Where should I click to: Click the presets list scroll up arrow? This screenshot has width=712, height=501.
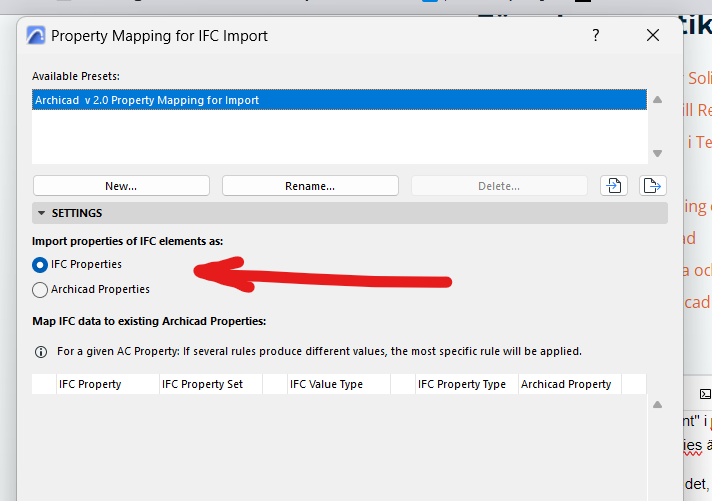coord(657,100)
